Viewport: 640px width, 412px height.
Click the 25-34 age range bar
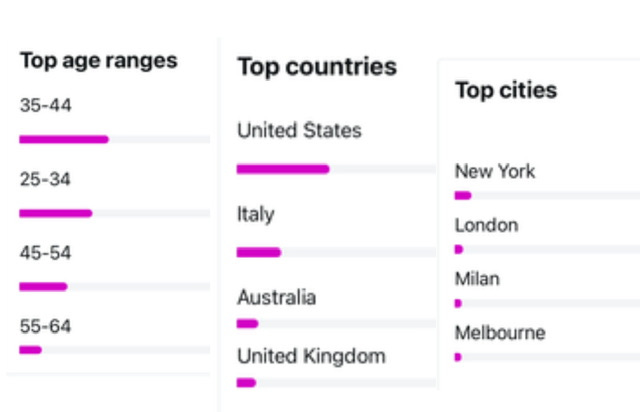115,213
